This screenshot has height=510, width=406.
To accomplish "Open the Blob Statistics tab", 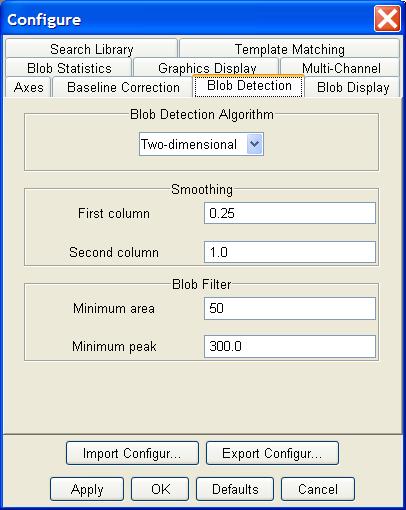I will pyautogui.click(x=69, y=68).
